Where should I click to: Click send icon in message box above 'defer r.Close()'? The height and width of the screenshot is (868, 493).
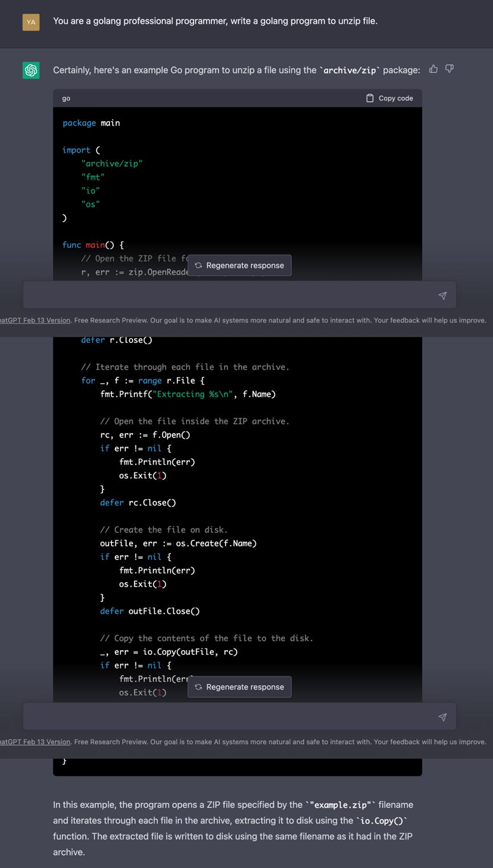click(x=442, y=296)
